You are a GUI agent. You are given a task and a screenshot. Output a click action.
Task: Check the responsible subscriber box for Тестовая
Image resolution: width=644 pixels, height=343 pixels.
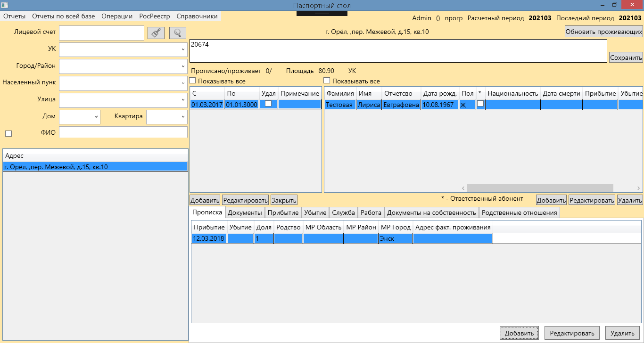pos(480,104)
